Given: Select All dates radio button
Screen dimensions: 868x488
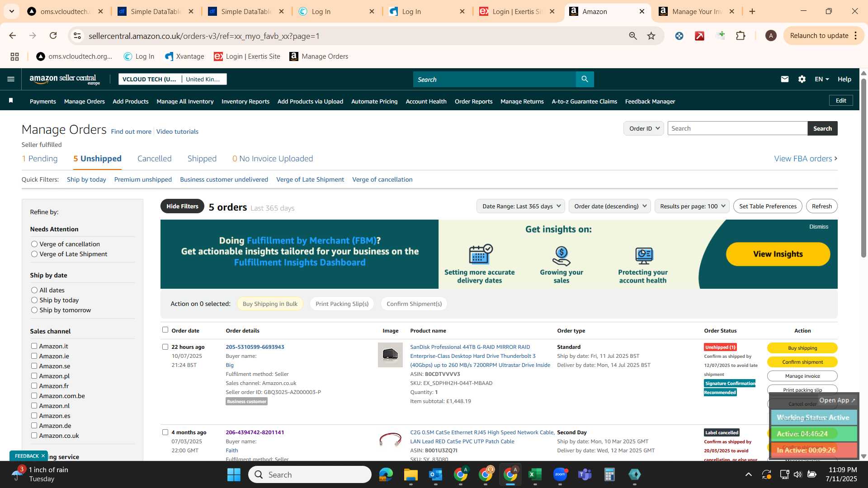Looking at the screenshot, I should pyautogui.click(x=34, y=290).
